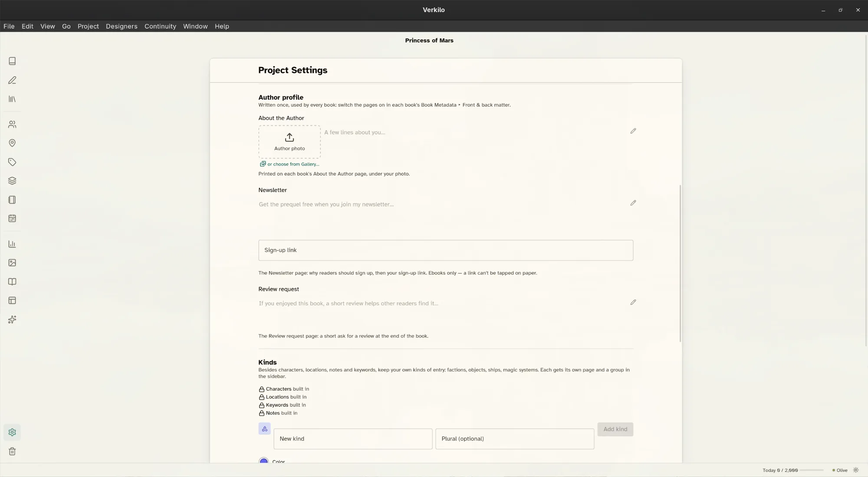The height and width of the screenshot is (477, 868).
Task: Open the Locations pin icon in sidebar
Action: pyautogui.click(x=12, y=143)
